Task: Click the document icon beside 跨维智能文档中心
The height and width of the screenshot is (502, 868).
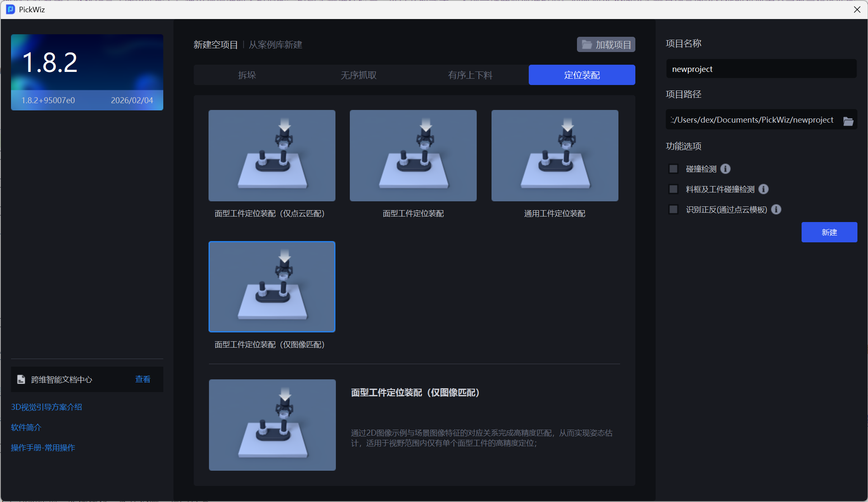Action: (21, 379)
